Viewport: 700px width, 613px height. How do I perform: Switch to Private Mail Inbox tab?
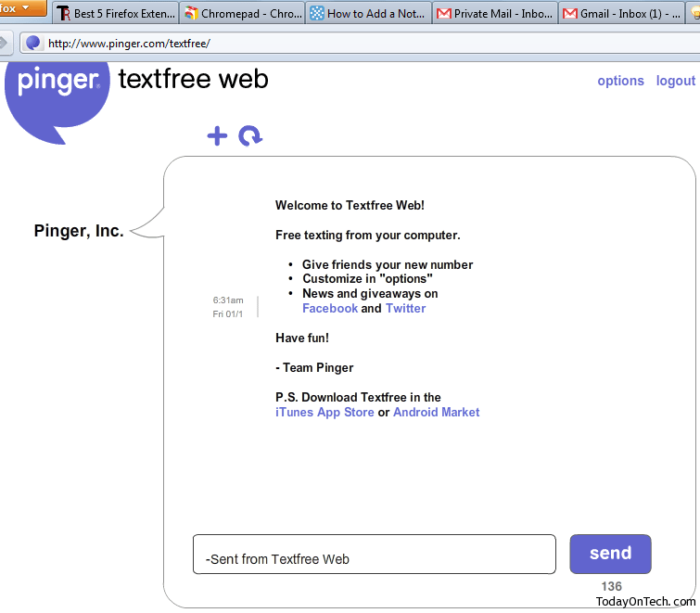[x=495, y=13]
